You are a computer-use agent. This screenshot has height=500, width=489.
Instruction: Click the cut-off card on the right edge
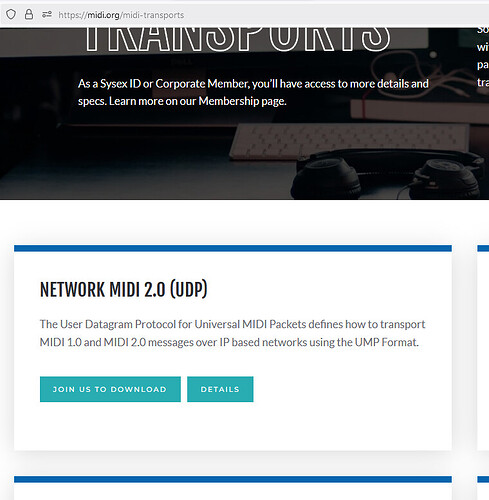[483, 348]
